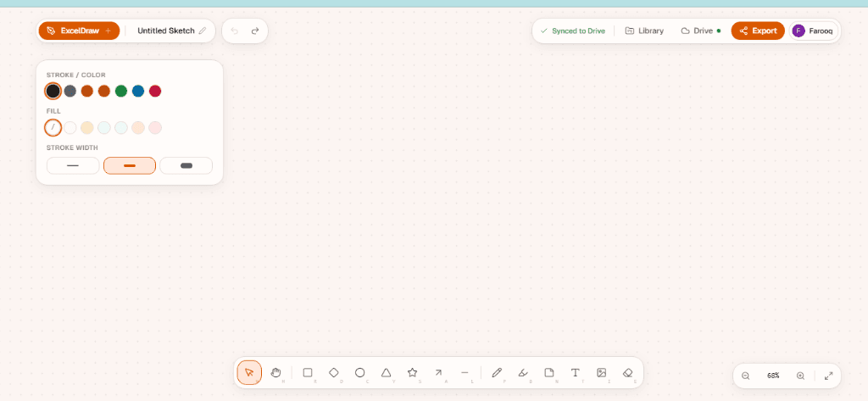This screenshot has height=401, width=868.
Task: Pick the red stroke color
Action: click(x=156, y=91)
